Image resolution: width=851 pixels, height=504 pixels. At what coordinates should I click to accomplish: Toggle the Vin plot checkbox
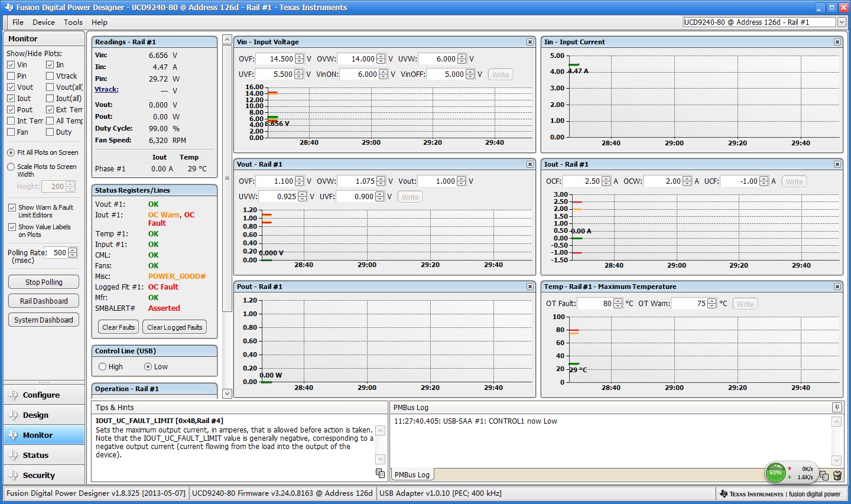(11, 65)
